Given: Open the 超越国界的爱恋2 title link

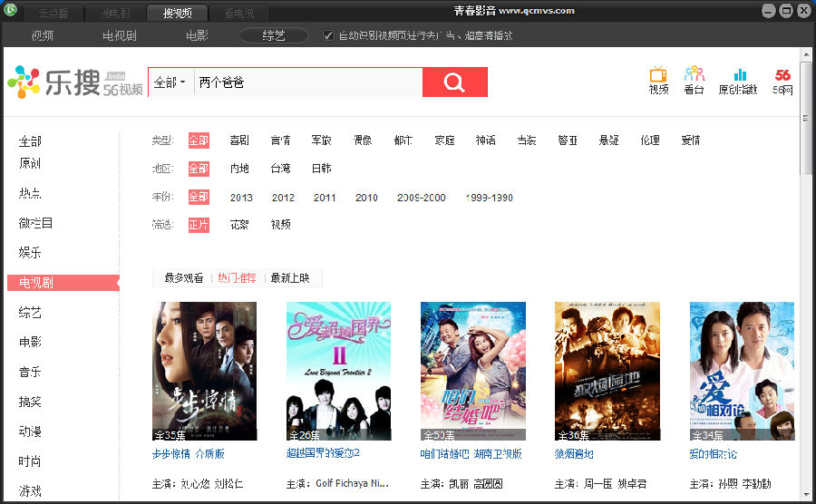Looking at the screenshot, I should coord(323,453).
